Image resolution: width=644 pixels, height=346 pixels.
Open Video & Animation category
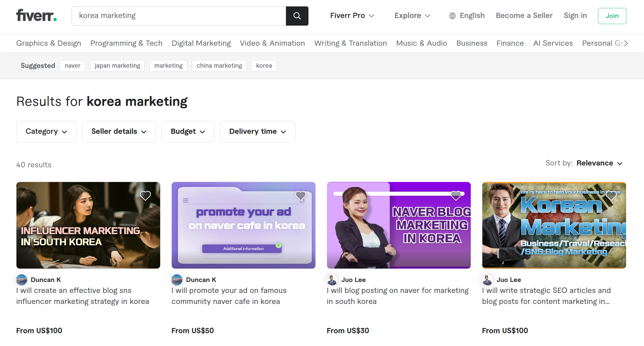[x=272, y=43]
